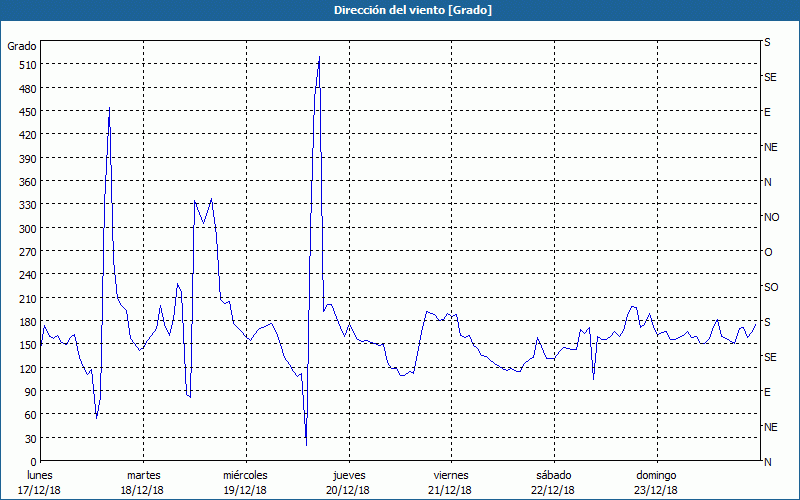Viewport: 800px width, 500px height.
Task: Select the 'miércoles 19/12/18' date label
Action: click(245, 483)
